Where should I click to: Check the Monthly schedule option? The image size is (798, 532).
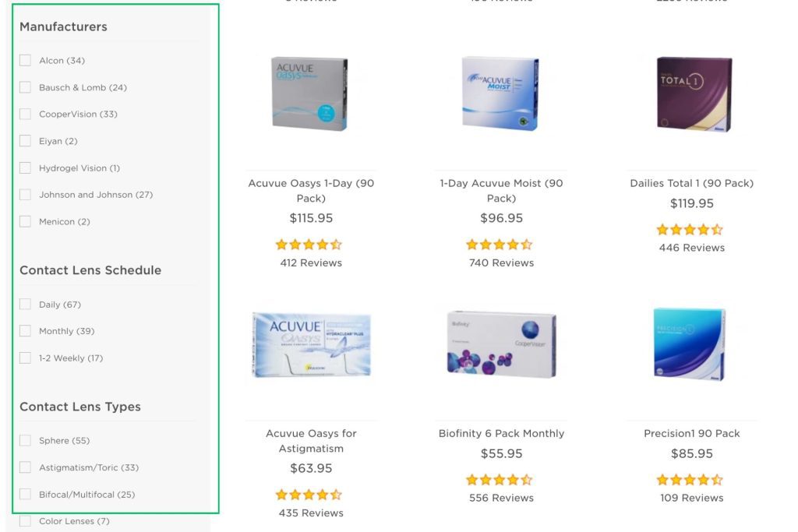24,331
